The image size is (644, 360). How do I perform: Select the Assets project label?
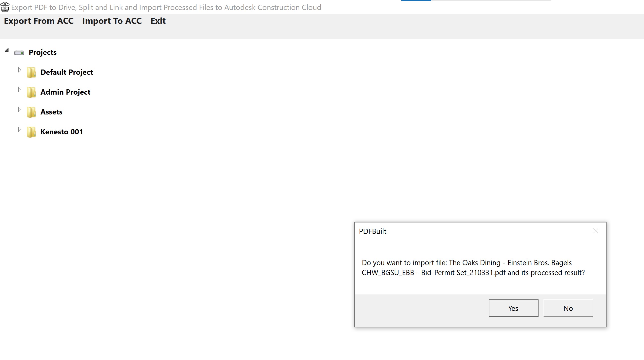51,112
